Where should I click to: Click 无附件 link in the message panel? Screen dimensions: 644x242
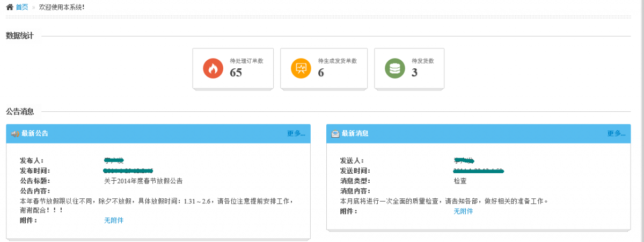coord(463,211)
